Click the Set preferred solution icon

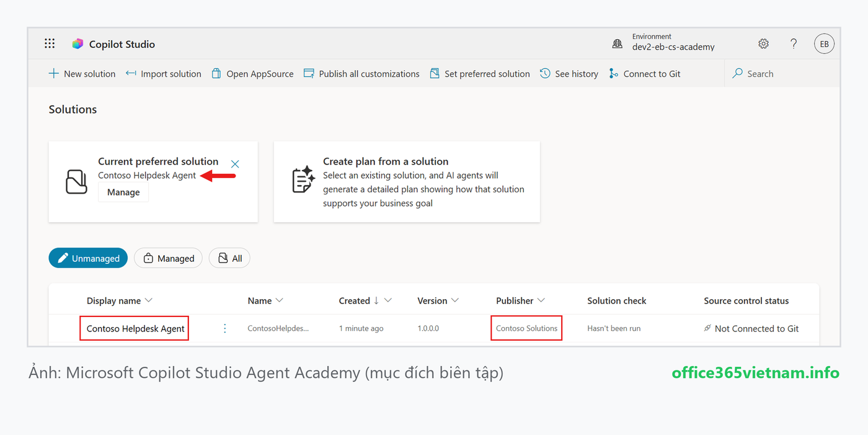[x=435, y=73]
